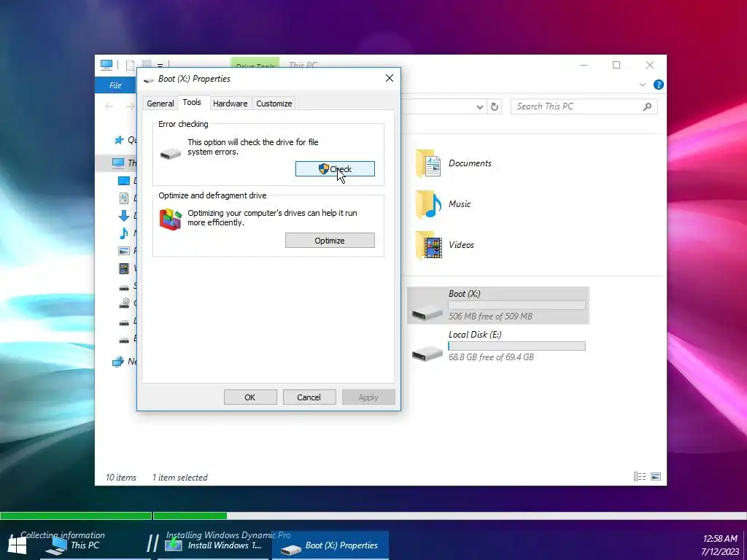747x560 pixels.
Task: Open Downloads arrow icon in the navigation pane
Action: click(124, 216)
